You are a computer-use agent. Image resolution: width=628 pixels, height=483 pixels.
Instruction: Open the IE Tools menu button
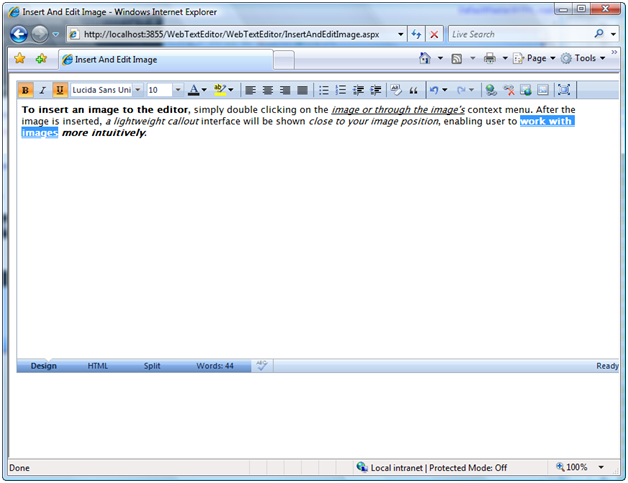pyautogui.click(x=583, y=59)
